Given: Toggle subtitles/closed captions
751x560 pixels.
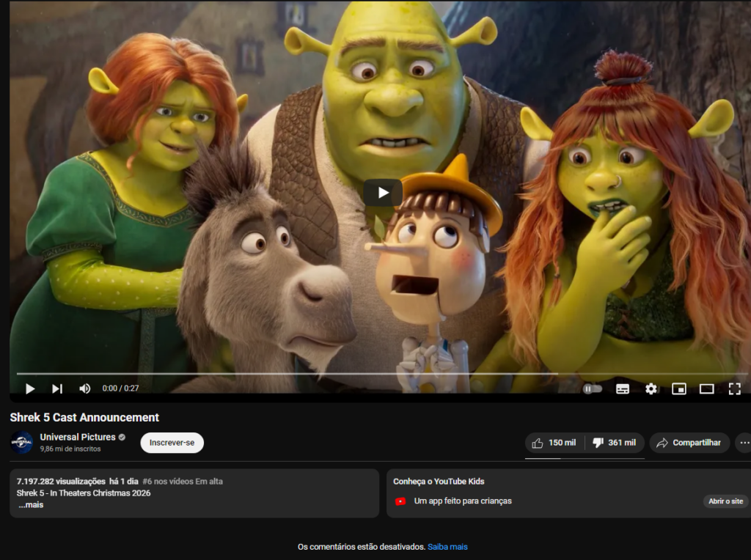Looking at the screenshot, I should (x=623, y=388).
